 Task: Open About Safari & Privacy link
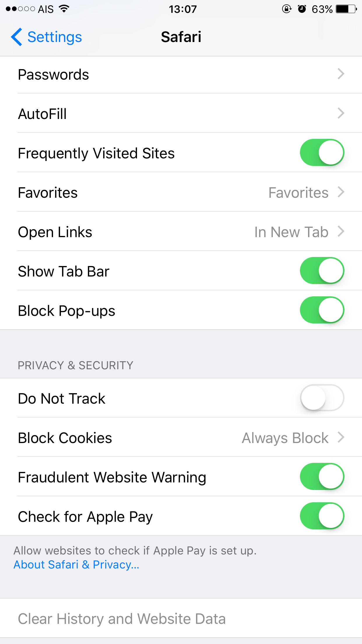76,565
